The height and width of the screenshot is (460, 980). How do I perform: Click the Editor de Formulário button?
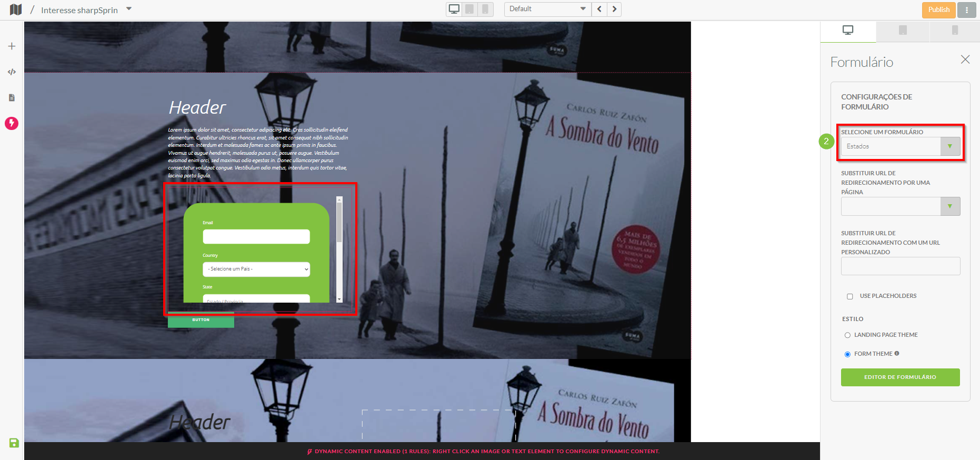[900, 377]
